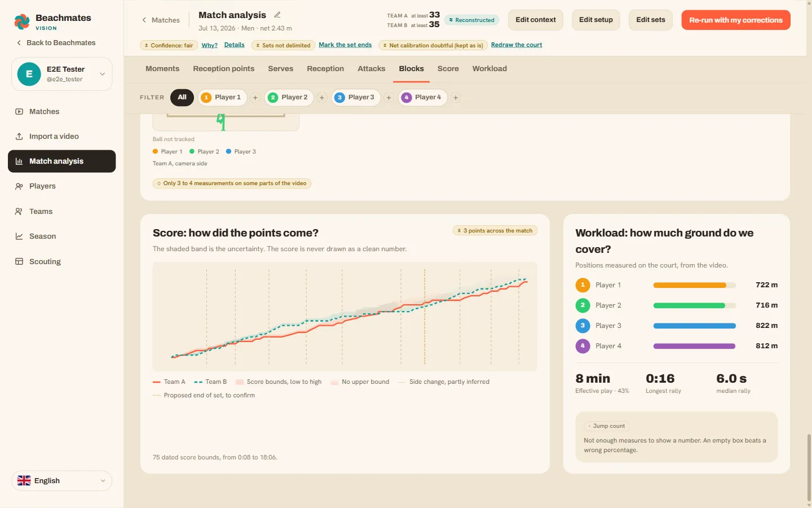Switch to the Serves tab
The height and width of the screenshot is (508, 812).
(281, 69)
